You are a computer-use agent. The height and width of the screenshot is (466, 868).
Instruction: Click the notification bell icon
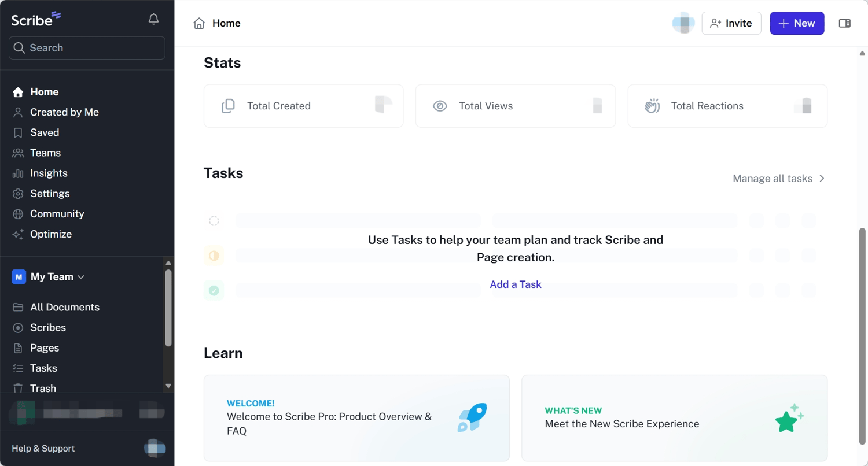(153, 19)
